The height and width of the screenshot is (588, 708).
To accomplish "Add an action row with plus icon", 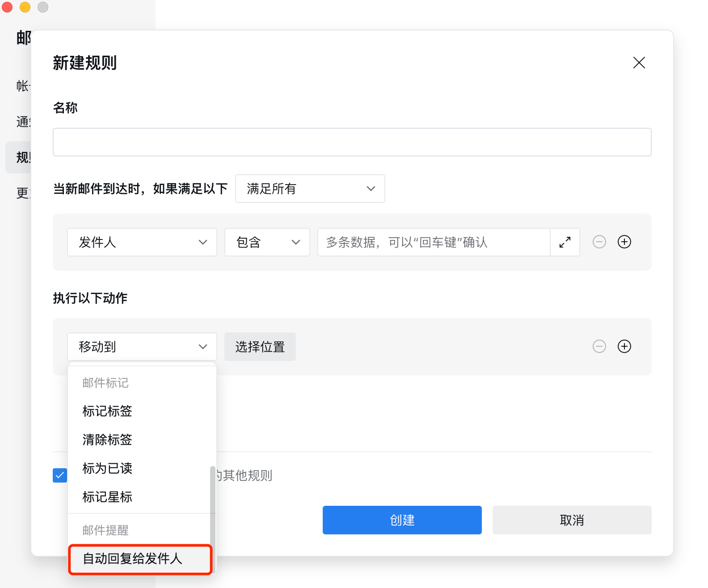I will [624, 346].
